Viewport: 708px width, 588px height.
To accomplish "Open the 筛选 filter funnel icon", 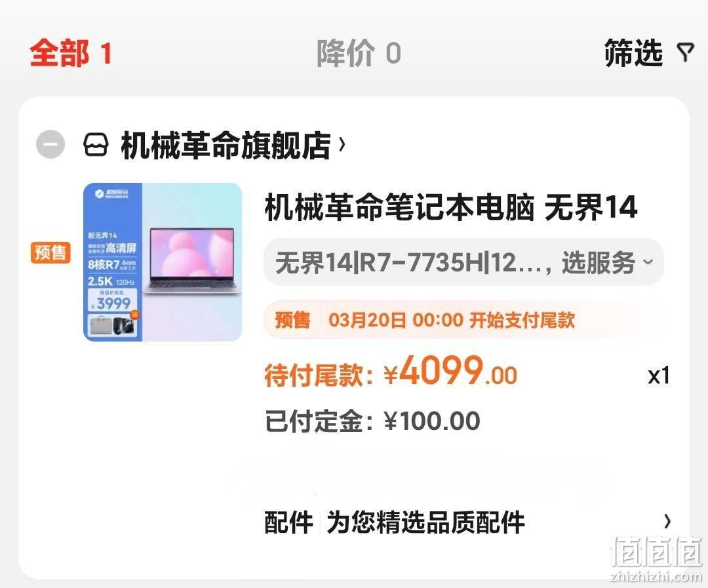I will point(686,53).
